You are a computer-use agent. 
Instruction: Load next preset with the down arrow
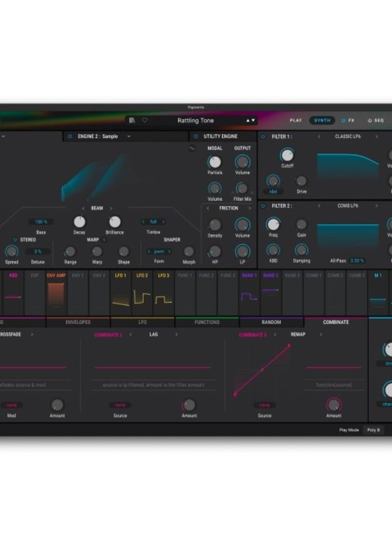pyautogui.click(x=253, y=120)
